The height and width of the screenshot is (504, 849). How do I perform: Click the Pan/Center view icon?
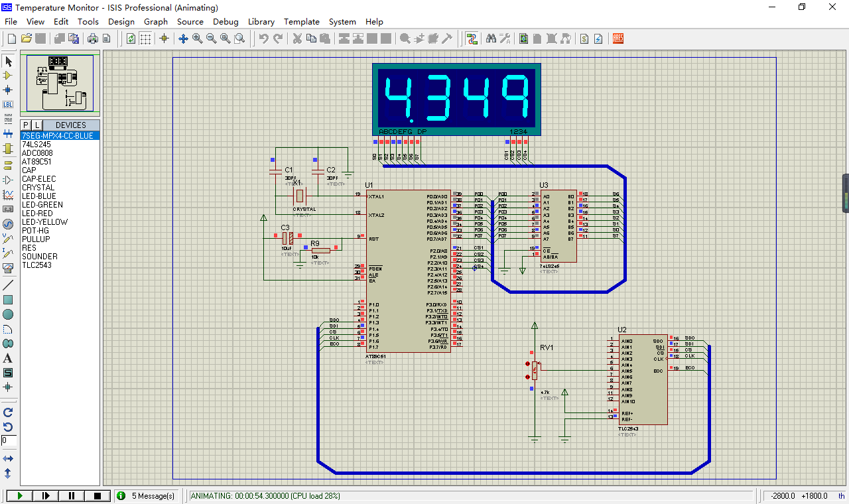coord(184,38)
